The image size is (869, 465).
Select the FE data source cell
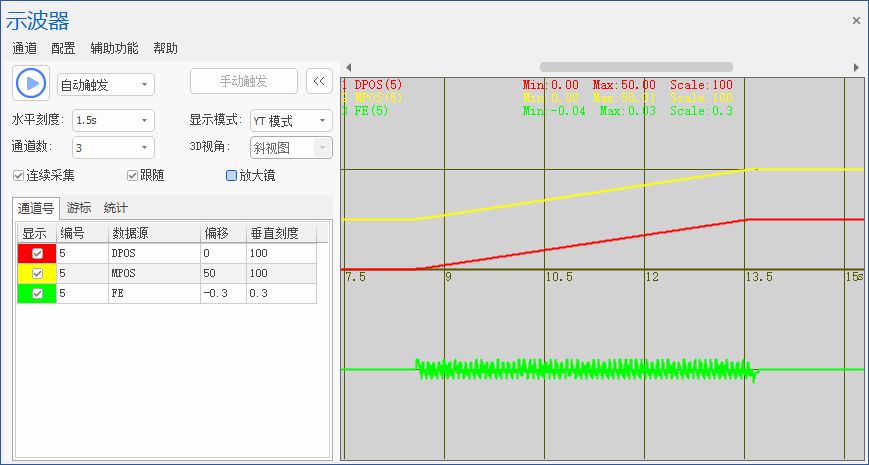click(x=154, y=293)
